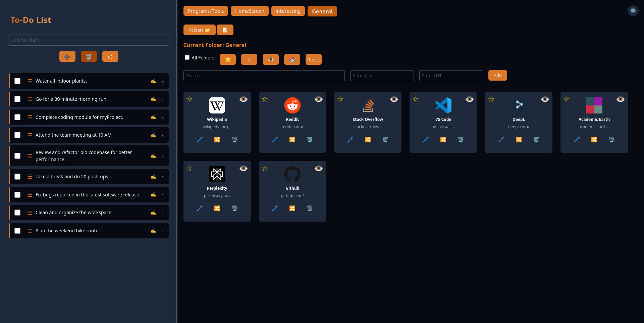644x323 pixels.
Task: Click the trash icon on Reddit card
Action: pos(310,140)
